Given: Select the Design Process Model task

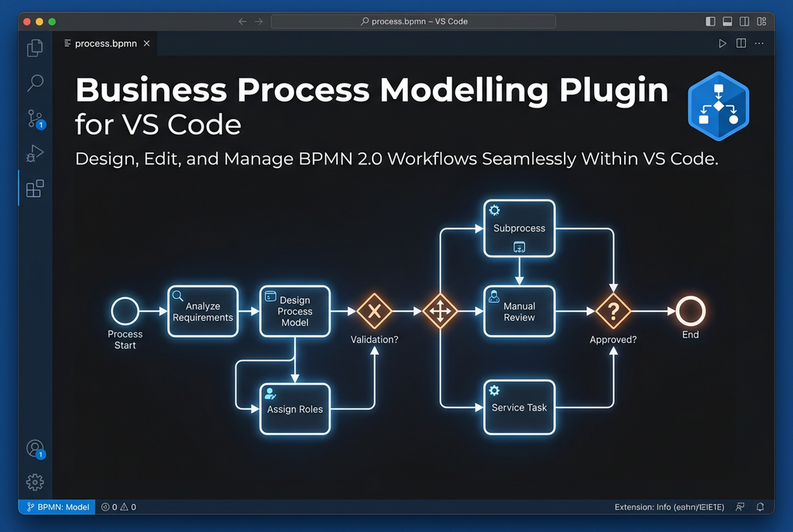Looking at the screenshot, I should (x=295, y=311).
